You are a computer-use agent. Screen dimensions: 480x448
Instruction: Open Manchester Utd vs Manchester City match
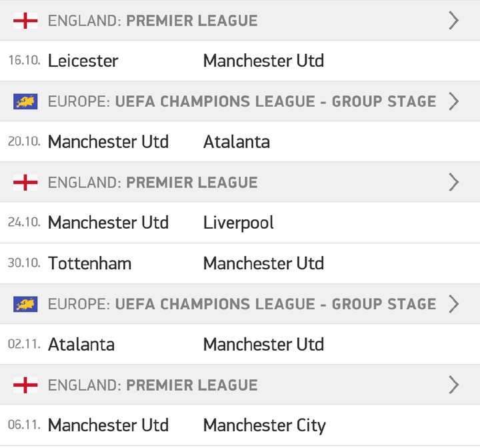[x=240, y=425]
